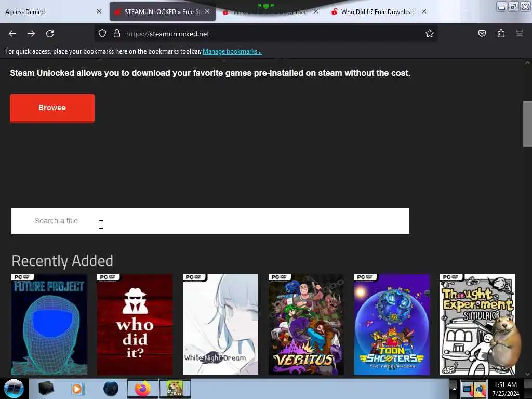Open the Windows Start orb
This screenshot has height=399, width=532.
click(x=14, y=389)
